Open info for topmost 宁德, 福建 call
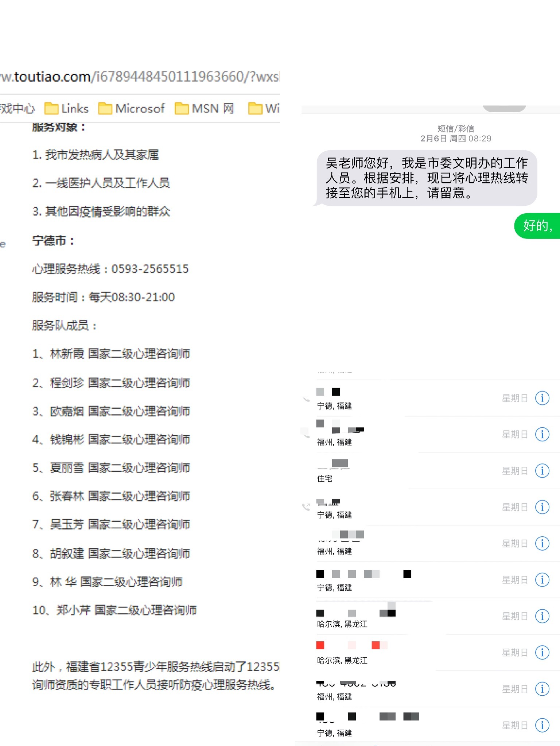Viewport: 560px width, 746px height. [x=542, y=398]
